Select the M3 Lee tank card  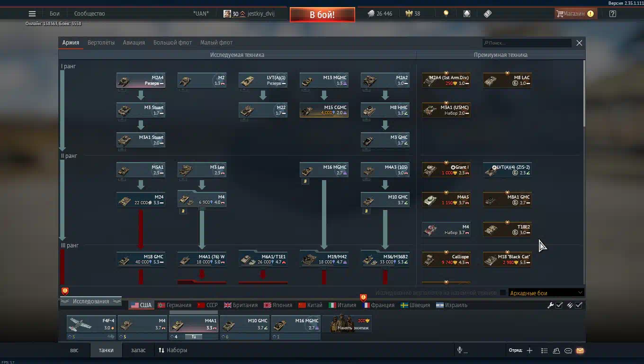202,170
